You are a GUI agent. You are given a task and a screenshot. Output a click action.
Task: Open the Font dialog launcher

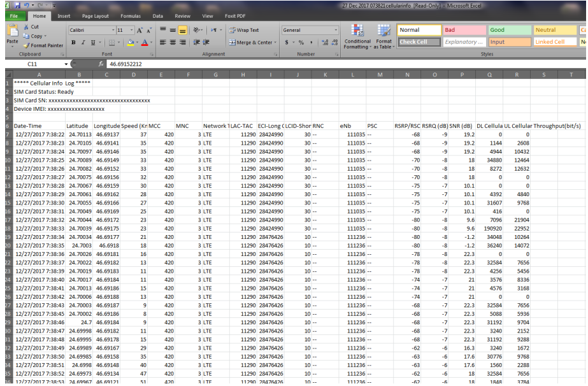pos(152,54)
